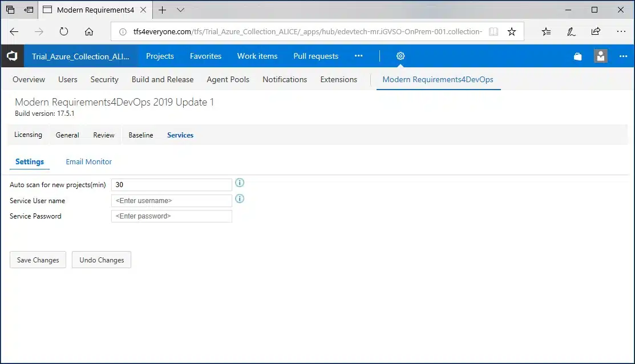Switch to the Email Monitor tab
This screenshot has height=364, width=635.
(89, 161)
